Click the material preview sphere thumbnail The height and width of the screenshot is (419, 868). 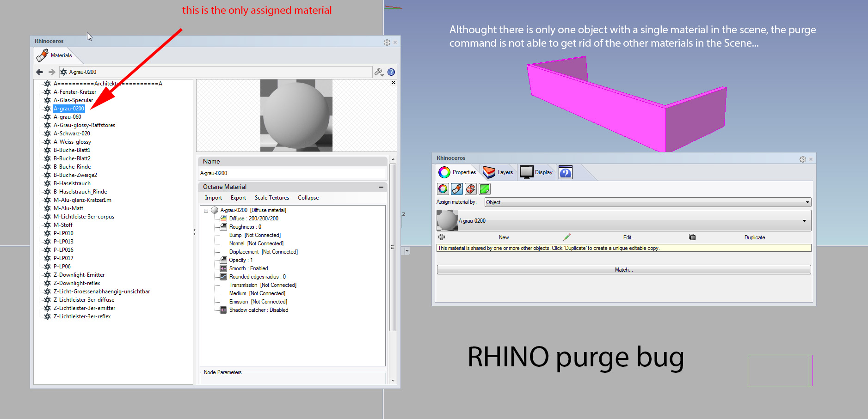296,115
